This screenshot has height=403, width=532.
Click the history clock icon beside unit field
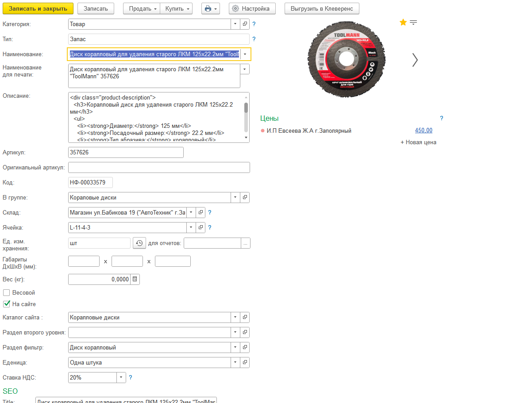139,243
